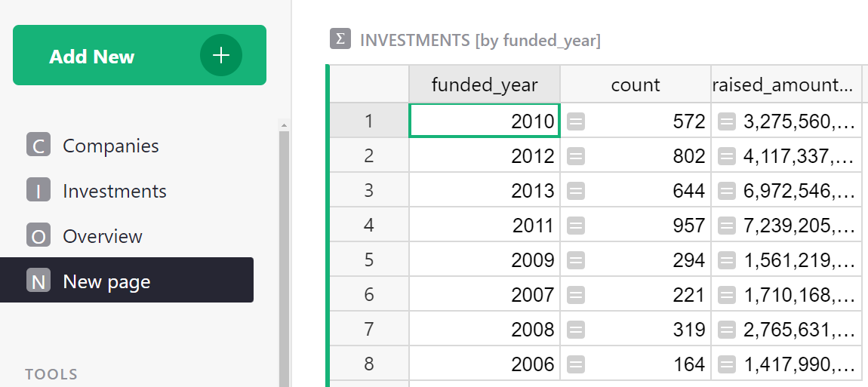Viewport: 868px width, 387px height.
Task: Click the raised_amount column header
Action: point(785,84)
